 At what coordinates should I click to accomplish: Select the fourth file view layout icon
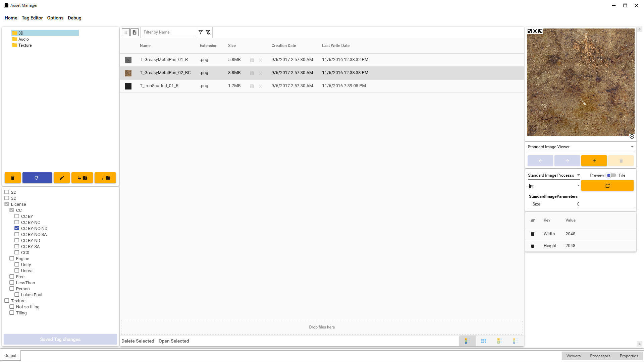516,341
